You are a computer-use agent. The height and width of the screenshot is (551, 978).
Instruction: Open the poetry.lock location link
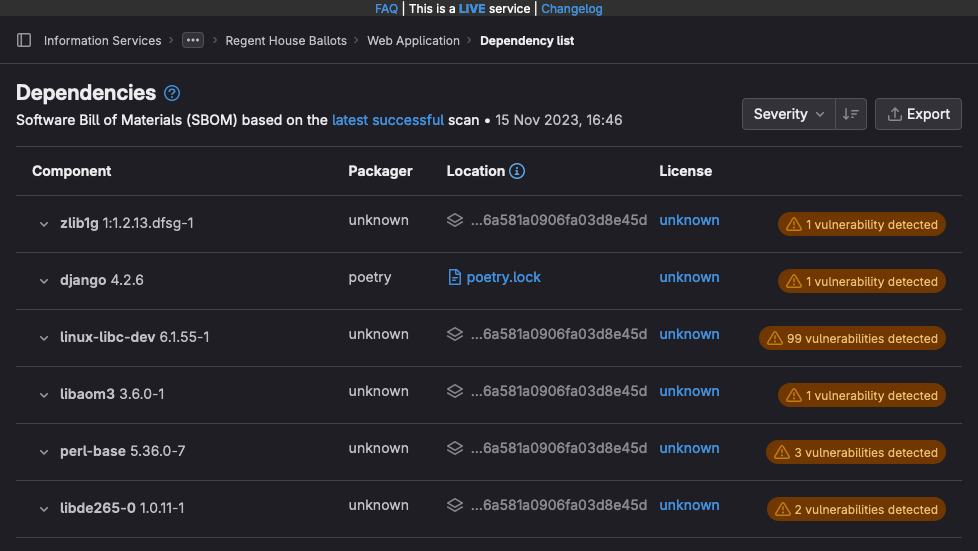[x=503, y=277]
